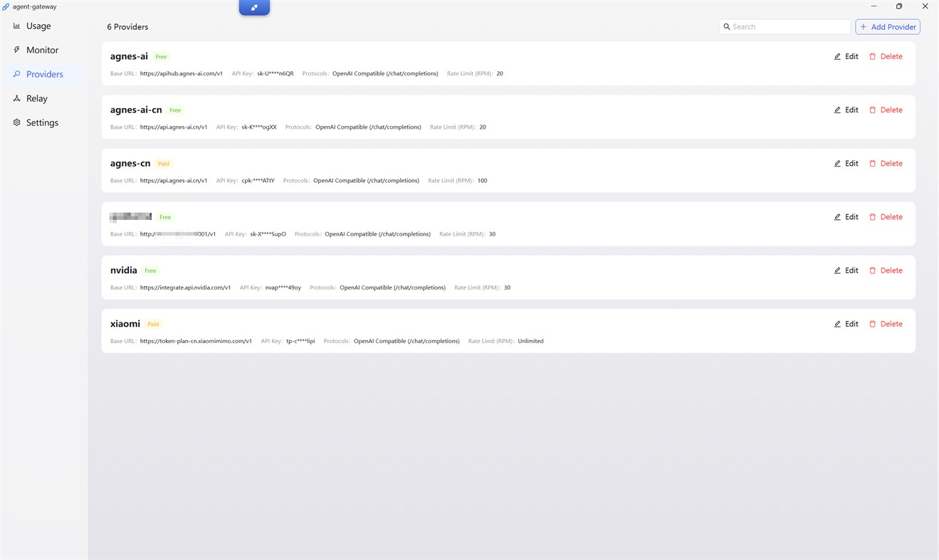Edit the nvidia provider
939x560 pixels.
846,270
